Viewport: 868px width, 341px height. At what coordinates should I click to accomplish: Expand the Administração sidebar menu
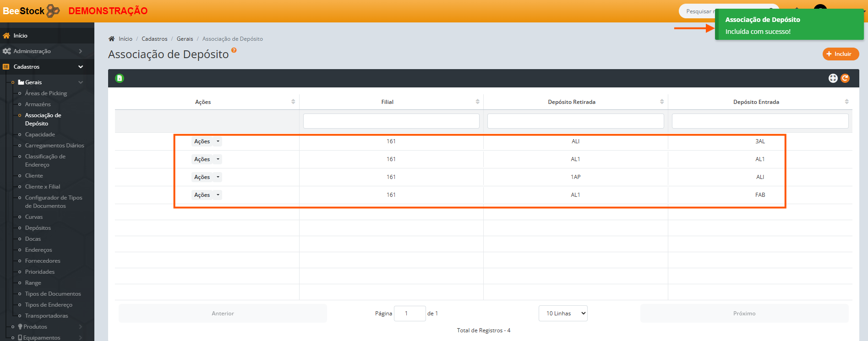pos(47,51)
